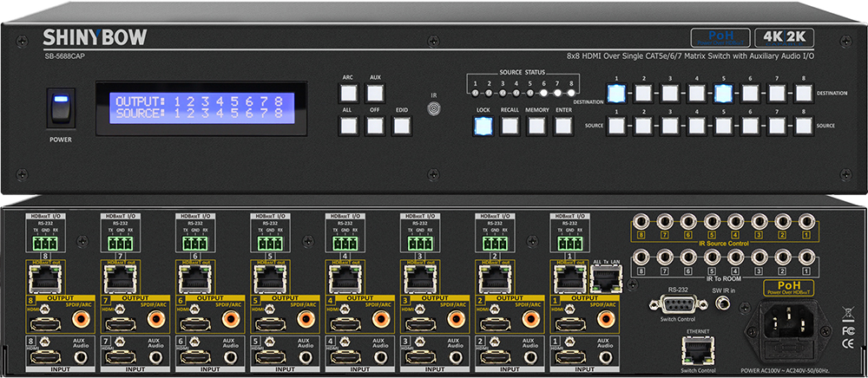Viewport: 868px width, 378px height.
Task: Click IR To ROOM jack 8
Action: 641,257
